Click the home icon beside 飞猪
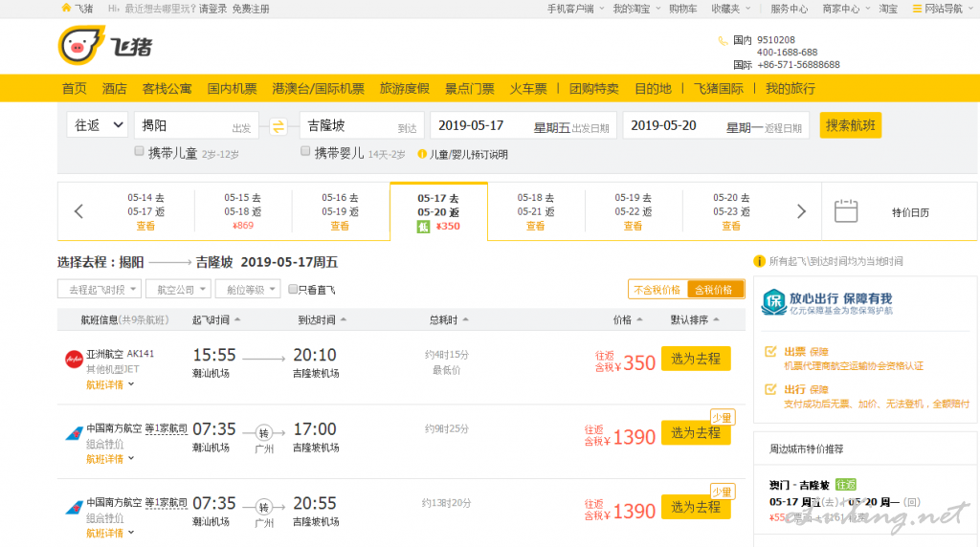980x547 pixels. pyautogui.click(x=66, y=8)
